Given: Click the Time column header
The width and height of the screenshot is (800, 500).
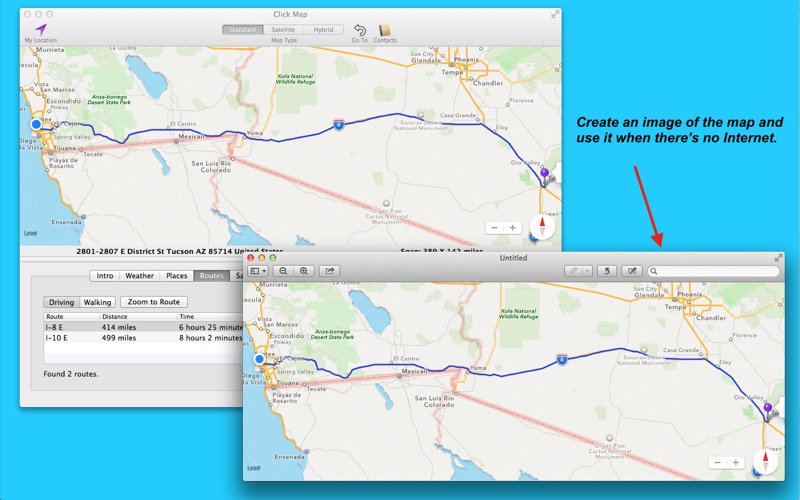Looking at the screenshot, I should pyautogui.click(x=210, y=316).
